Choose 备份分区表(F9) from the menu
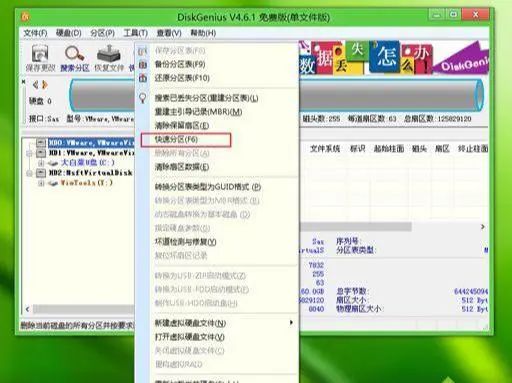This screenshot has width=512, height=383. (180, 64)
